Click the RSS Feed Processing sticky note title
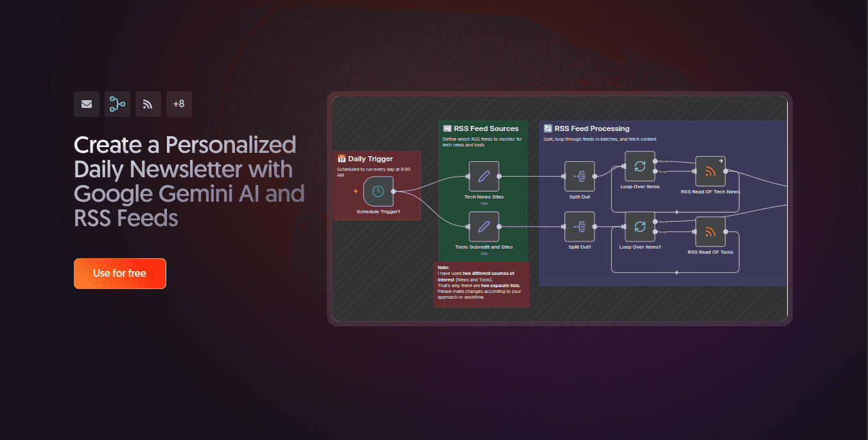Image resolution: width=868 pixels, height=440 pixels. pyautogui.click(x=591, y=128)
